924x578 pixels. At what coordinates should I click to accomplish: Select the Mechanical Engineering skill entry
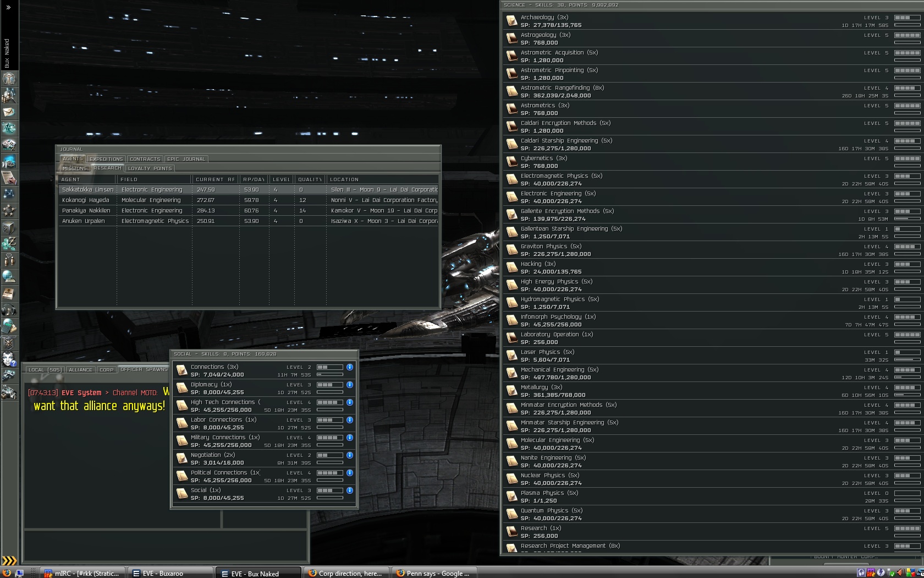pyautogui.click(x=712, y=373)
